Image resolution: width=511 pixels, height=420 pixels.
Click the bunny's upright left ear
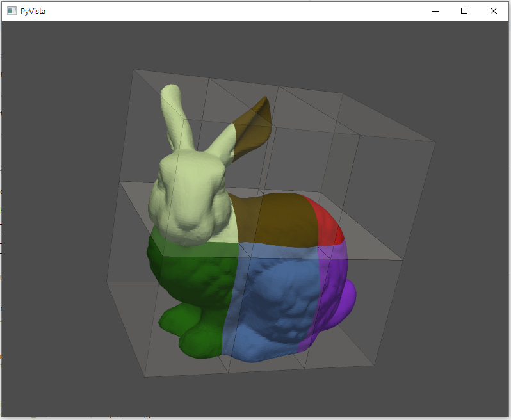[176, 117]
